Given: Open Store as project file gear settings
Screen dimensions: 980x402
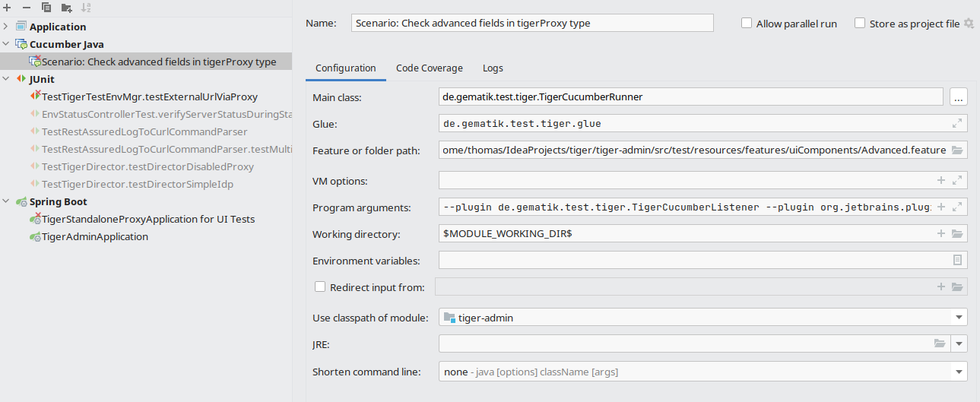Looking at the screenshot, I should pyautogui.click(x=969, y=23).
